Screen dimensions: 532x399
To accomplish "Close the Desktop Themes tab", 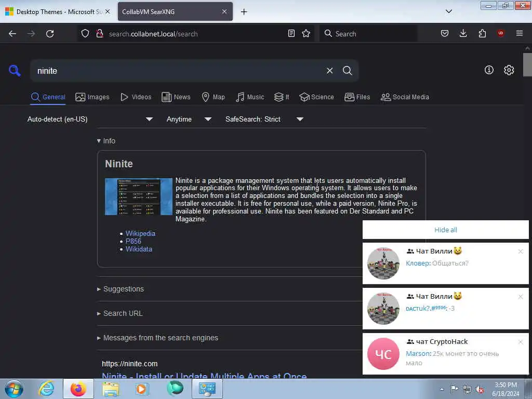I will point(108,11).
